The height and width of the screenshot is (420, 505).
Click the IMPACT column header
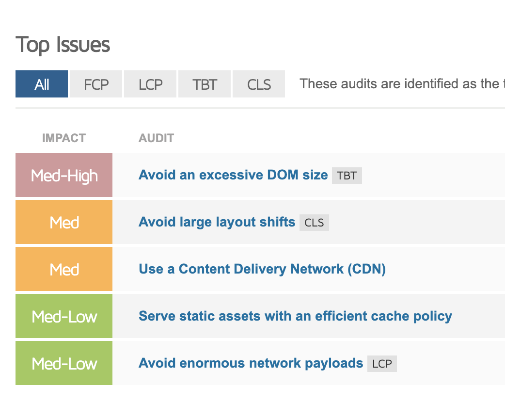tap(64, 138)
